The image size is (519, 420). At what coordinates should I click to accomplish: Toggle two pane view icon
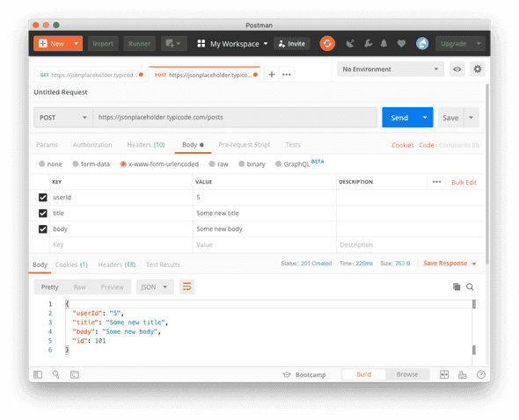444,374
